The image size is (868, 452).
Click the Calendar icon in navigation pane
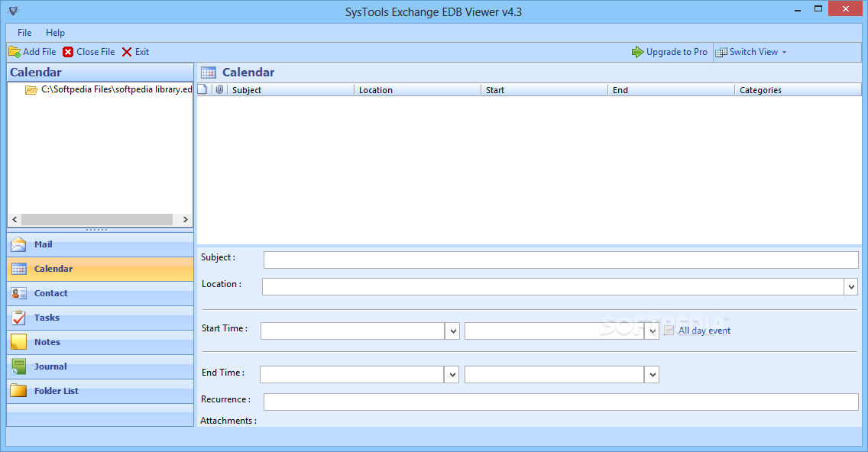point(19,269)
